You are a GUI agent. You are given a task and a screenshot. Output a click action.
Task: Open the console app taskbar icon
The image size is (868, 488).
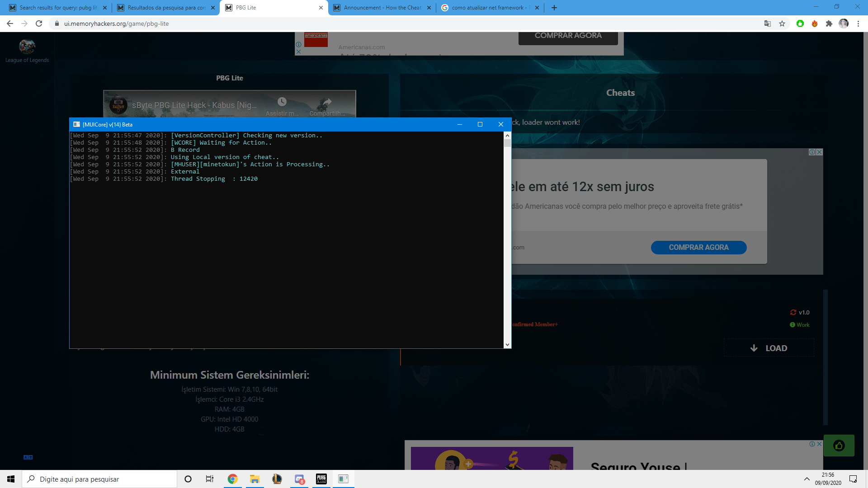pyautogui.click(x=344, y=479)
